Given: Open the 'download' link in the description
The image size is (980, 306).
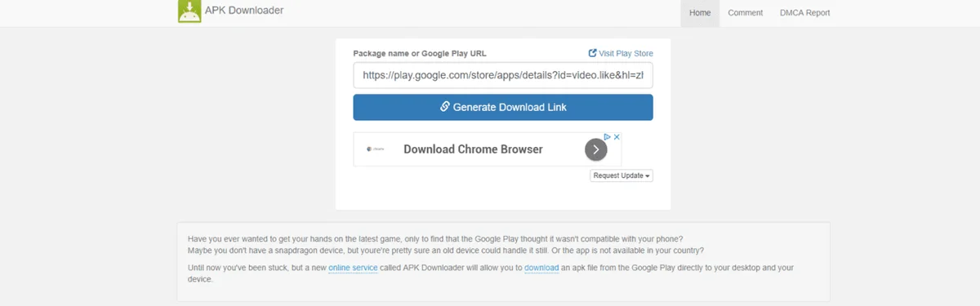Looking at the screenshot, I should tap(542, 268).
